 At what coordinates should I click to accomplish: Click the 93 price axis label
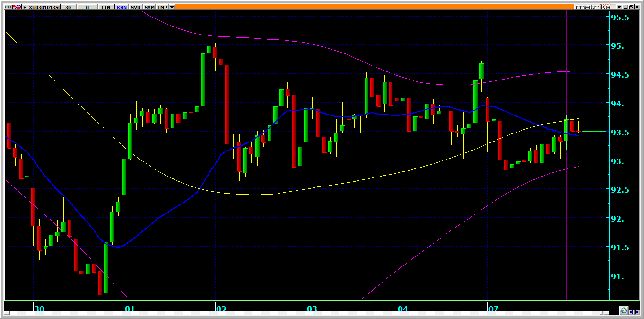(618, 161)
